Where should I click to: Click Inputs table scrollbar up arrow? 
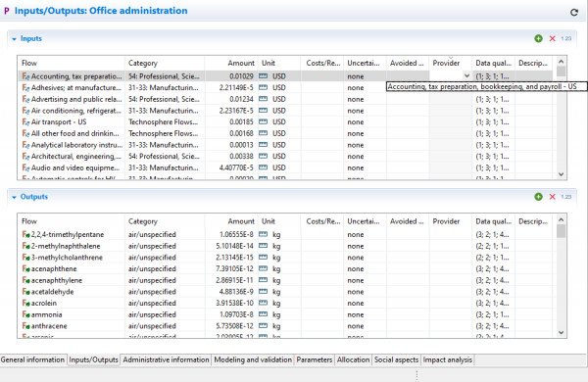(x=561, y=62)
